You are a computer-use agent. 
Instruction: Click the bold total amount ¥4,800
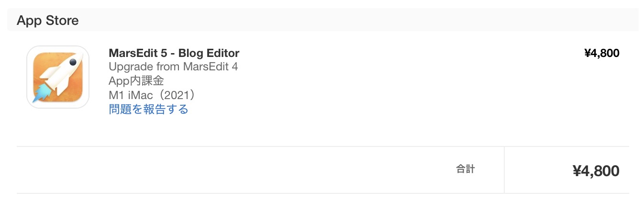596,170
